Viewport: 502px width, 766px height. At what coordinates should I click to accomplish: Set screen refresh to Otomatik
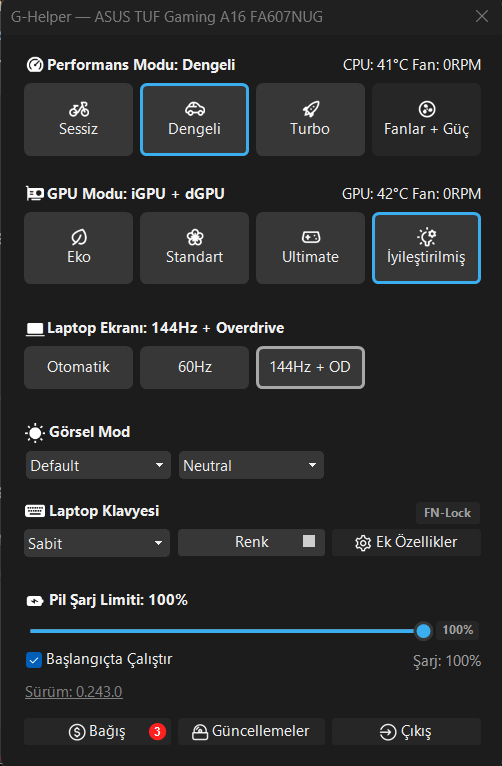pyautogui.click(x=78, y=367)
